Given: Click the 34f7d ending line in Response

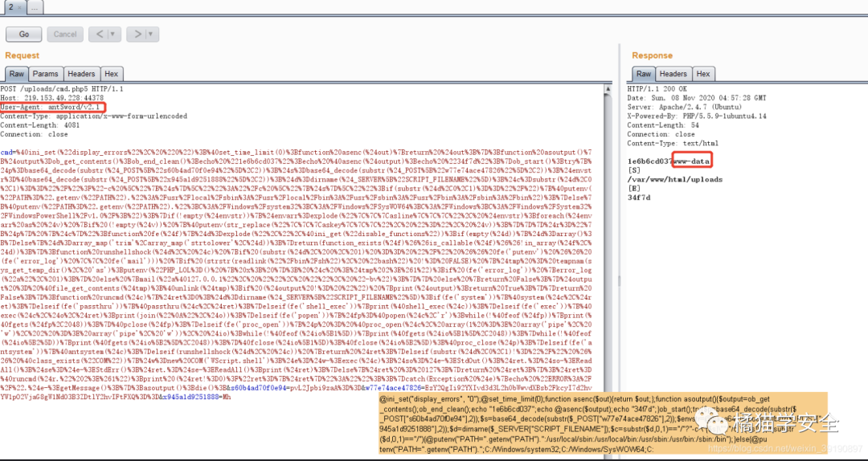Looking at the screenshot, I should click(x=639, y=198).
